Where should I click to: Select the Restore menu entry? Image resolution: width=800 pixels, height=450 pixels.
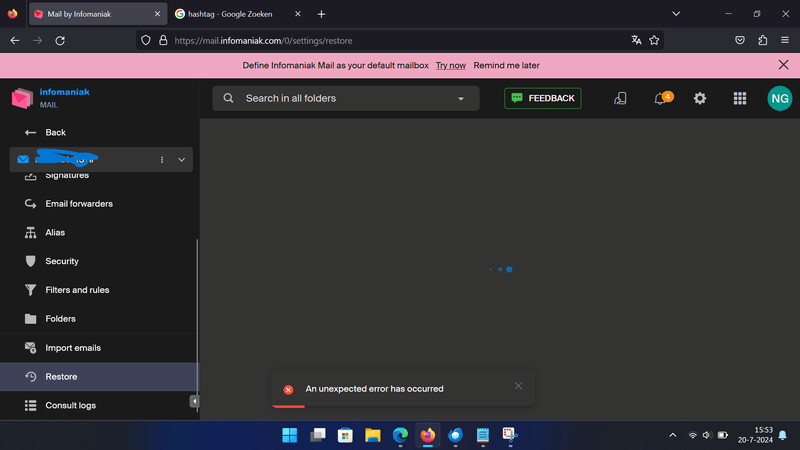[x=99, y=377]
